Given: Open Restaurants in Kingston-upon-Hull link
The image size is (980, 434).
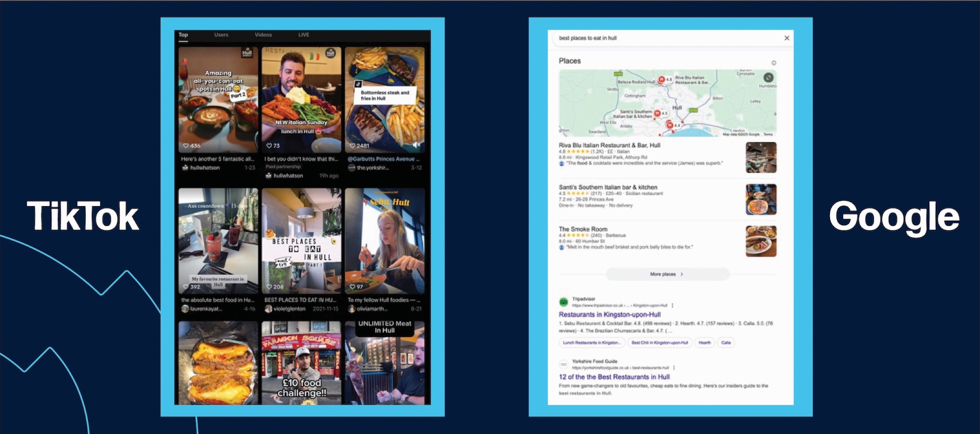Looking at the screenshot, I should point(609,315).
